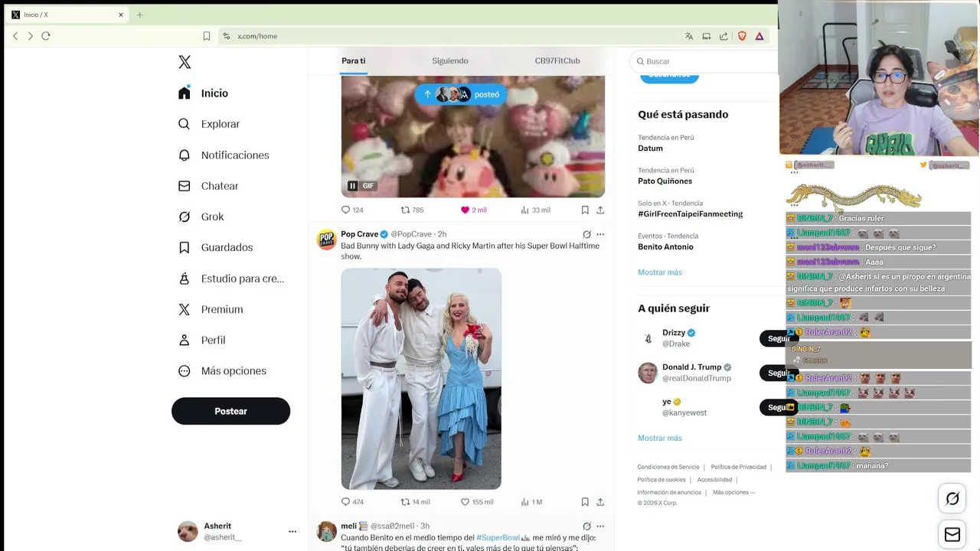Switch to CB97FitClub tab
The width and height of the screenshot is (980, 551).
[x=557, y=60]
